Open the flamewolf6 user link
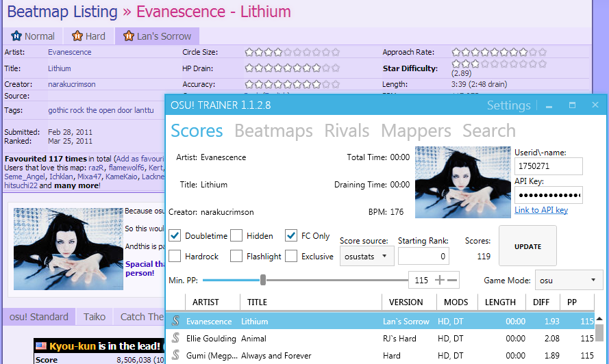The height and width of the screenshot is (364, 609). tap(126, 168)
